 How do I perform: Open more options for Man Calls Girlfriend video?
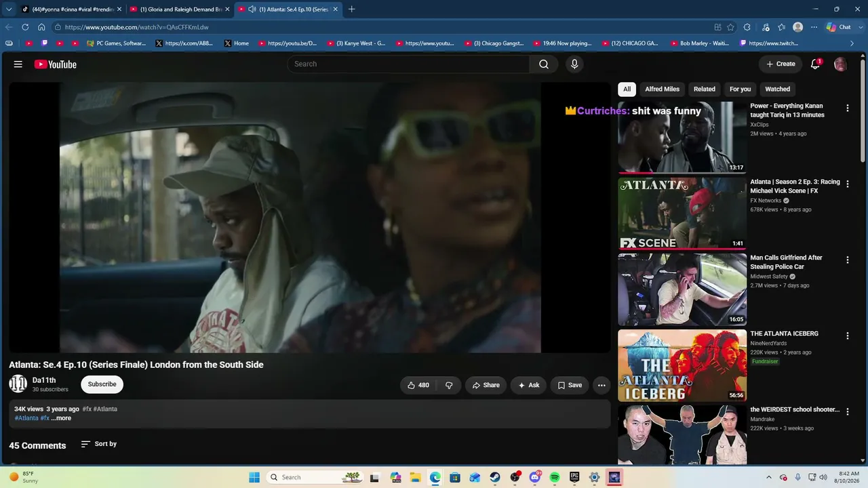point(847,260)
